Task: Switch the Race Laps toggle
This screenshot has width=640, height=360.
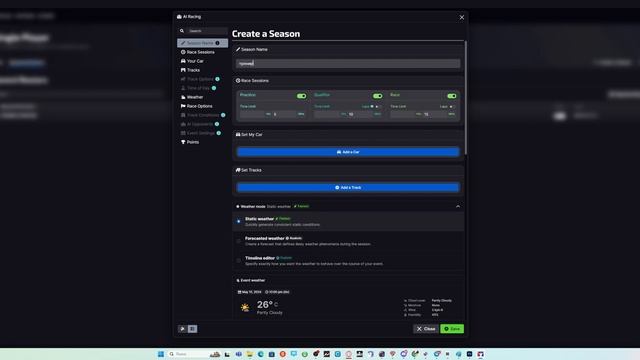Action: [451, 107]
